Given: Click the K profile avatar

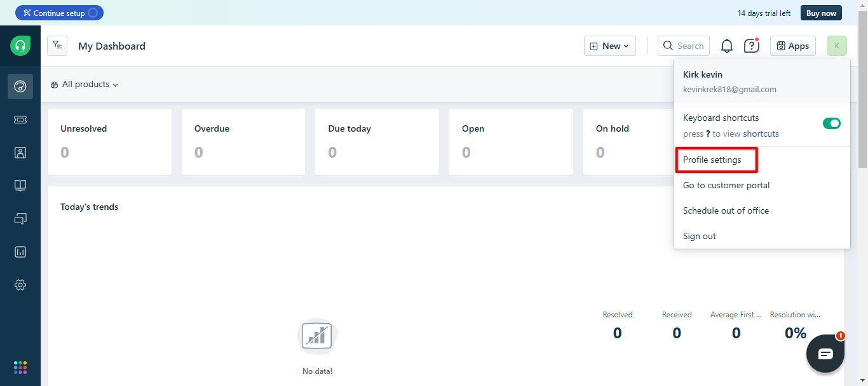Looking at the screenshot, I should pyautogui.click(x=837, y=46).
